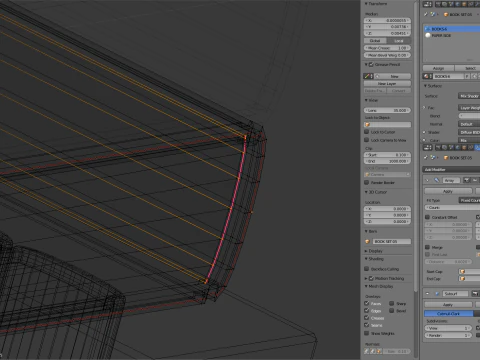Collapse the Transform panel

[366, 4]
